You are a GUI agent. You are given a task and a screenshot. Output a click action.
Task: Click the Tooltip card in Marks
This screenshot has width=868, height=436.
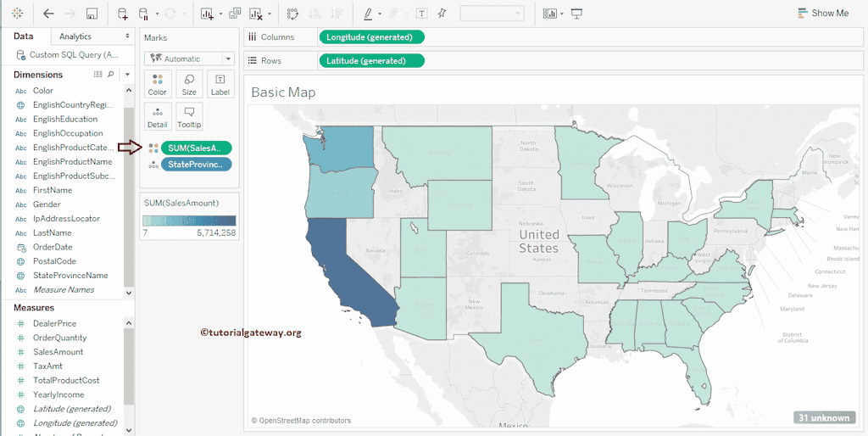(x=189, y=116)
